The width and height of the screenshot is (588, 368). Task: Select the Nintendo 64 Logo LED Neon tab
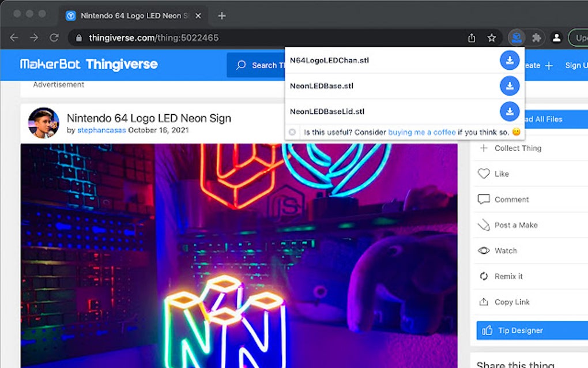click(133, 16)
